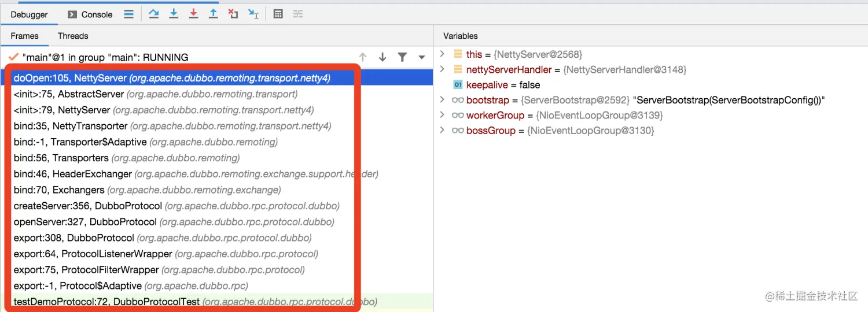Click the workerGroup watch glasses icon

click(x=458, y=116)
